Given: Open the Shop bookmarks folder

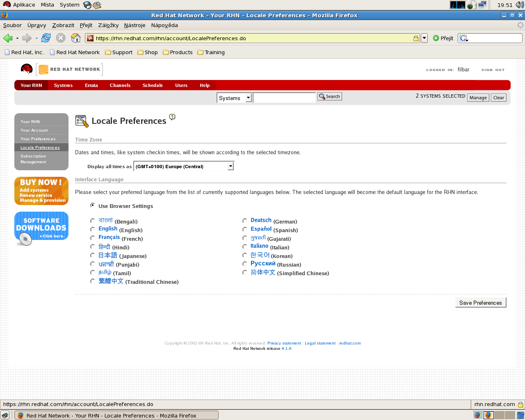Looking at the screenshot, I should [148, 52].
